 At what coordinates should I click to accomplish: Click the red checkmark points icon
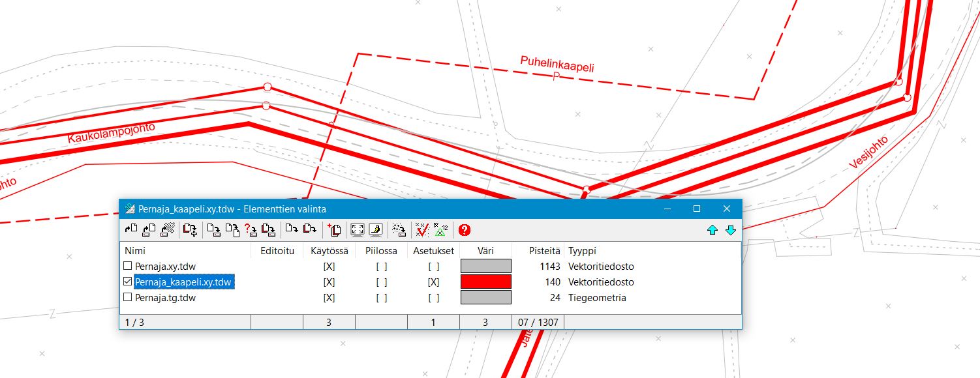422,229
